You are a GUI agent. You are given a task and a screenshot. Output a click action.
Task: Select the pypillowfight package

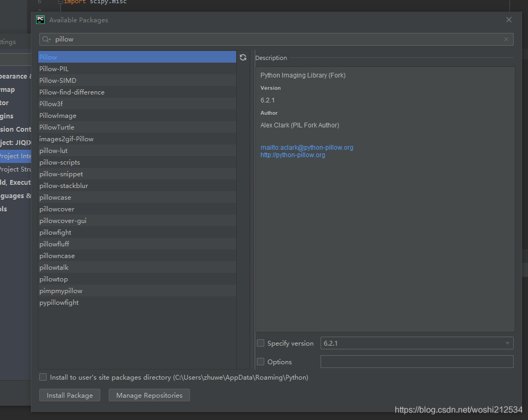pyautogui.click(x=137, y=302)
